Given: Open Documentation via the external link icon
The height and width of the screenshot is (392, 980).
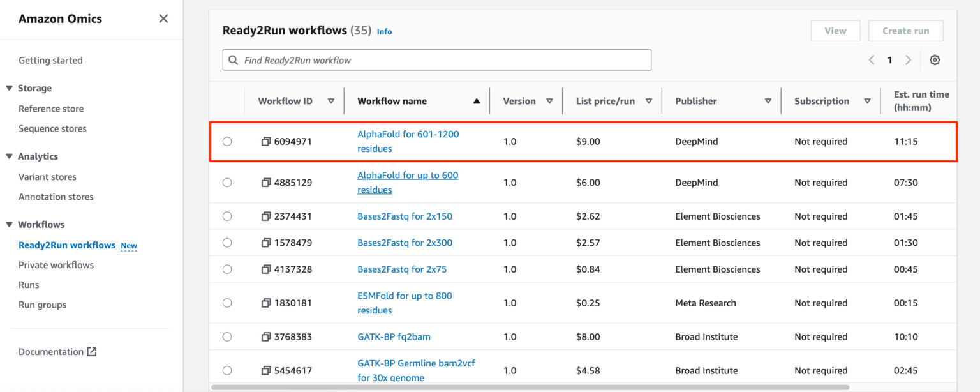Looking at the screenshot, I should point(93,351).
